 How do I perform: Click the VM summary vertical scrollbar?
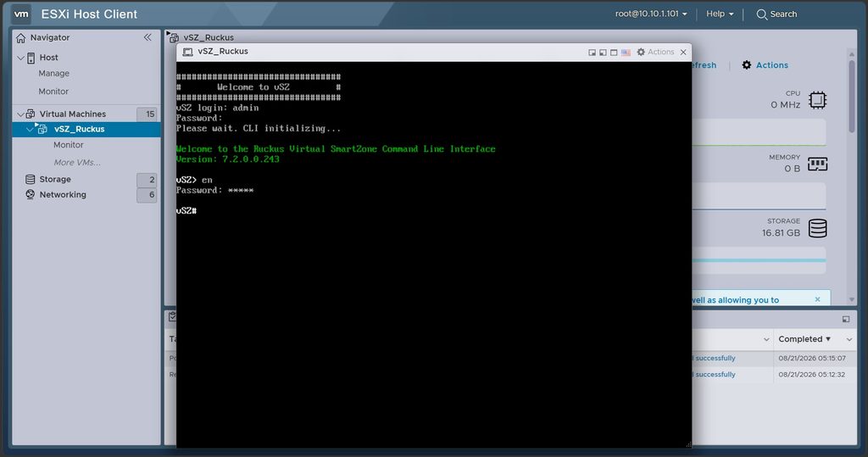[x=851, y=97]
